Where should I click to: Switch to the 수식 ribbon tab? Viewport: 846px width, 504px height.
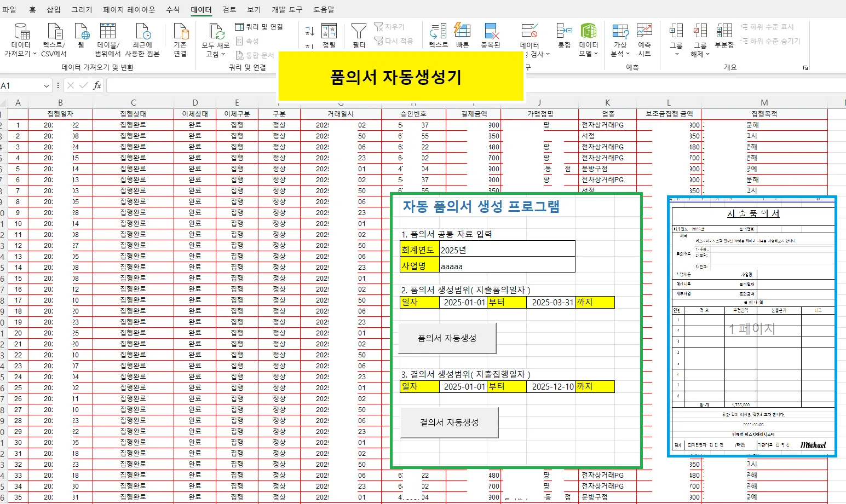coord(172,9)
